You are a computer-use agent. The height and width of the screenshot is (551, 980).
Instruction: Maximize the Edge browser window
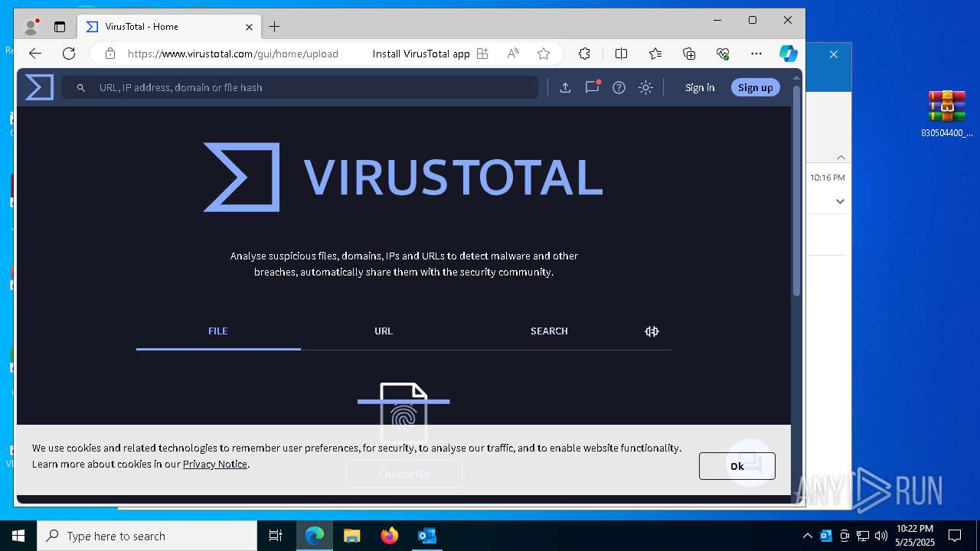tap(753, 20)
